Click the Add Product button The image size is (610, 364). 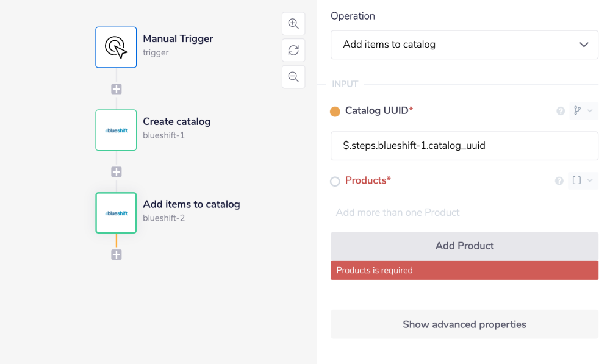pos(464,246)
